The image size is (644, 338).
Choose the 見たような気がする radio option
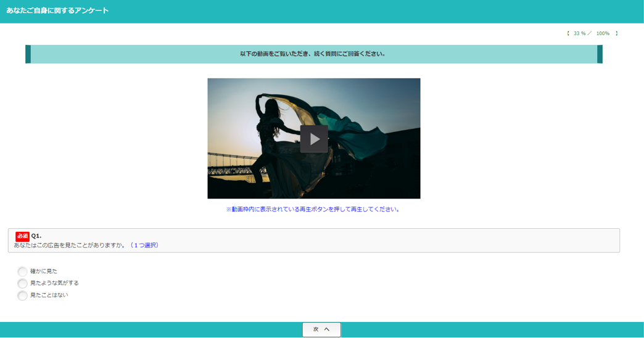23,283
